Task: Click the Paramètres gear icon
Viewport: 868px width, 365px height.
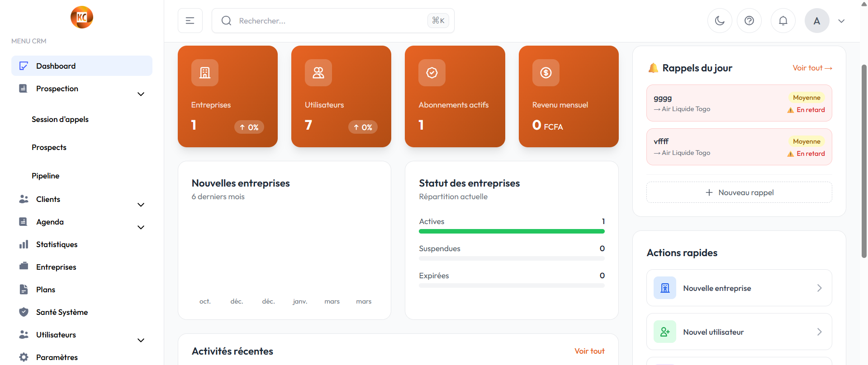Action: 24,357
